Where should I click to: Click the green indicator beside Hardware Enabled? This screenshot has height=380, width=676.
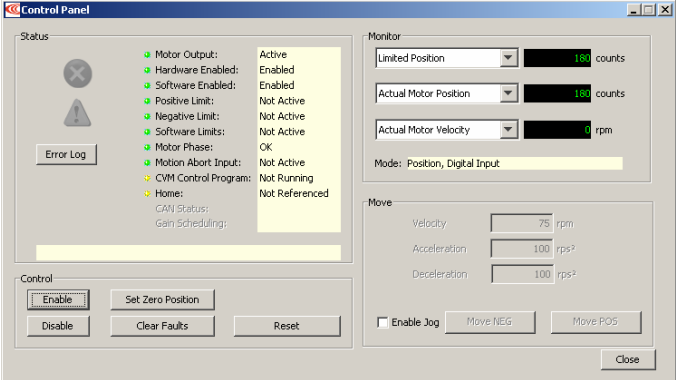click(147, 70)
